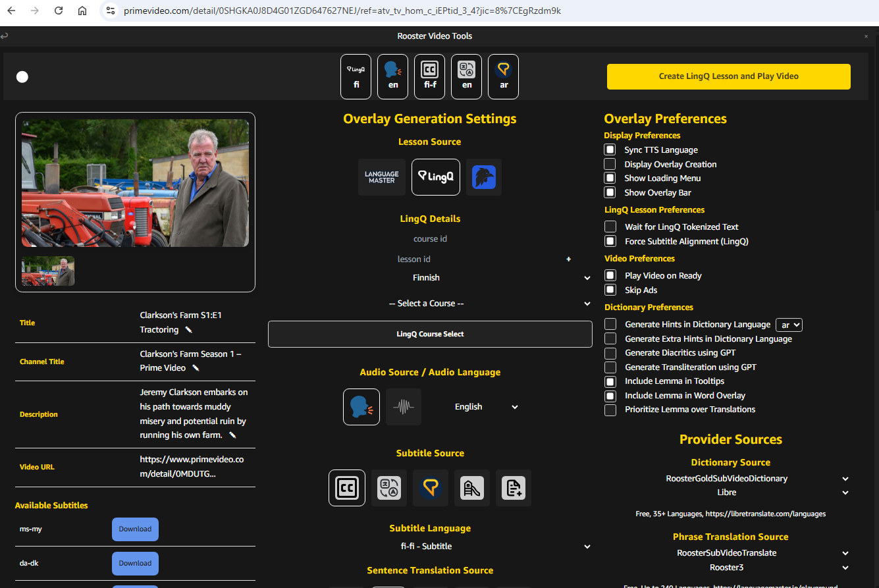The image size is (879, 588).
Task: Enable Display Overlay Creation
Action: (x=610, y=164)
